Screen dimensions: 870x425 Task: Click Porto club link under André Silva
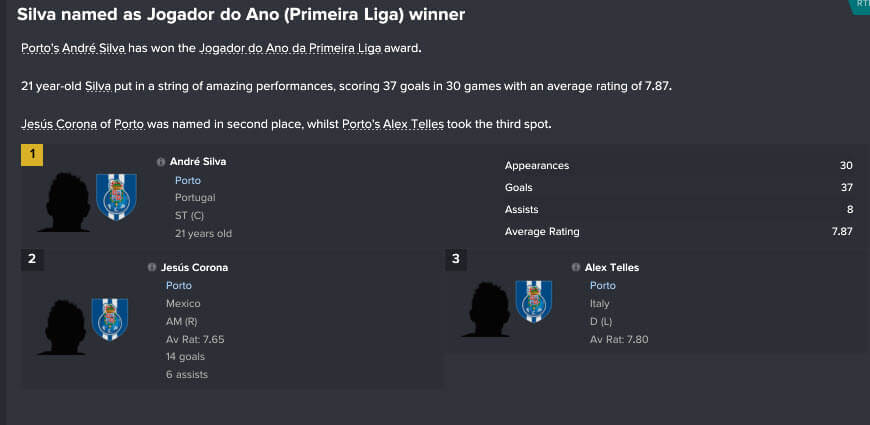tap(188, 180)
